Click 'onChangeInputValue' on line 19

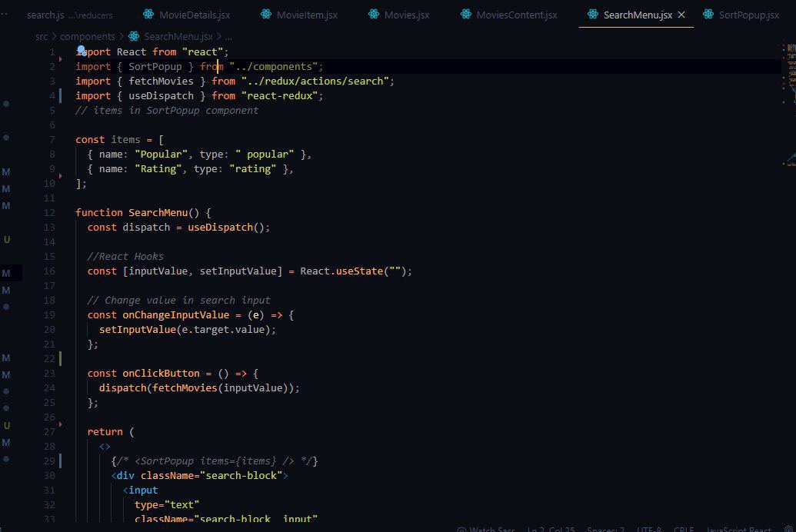175,314
